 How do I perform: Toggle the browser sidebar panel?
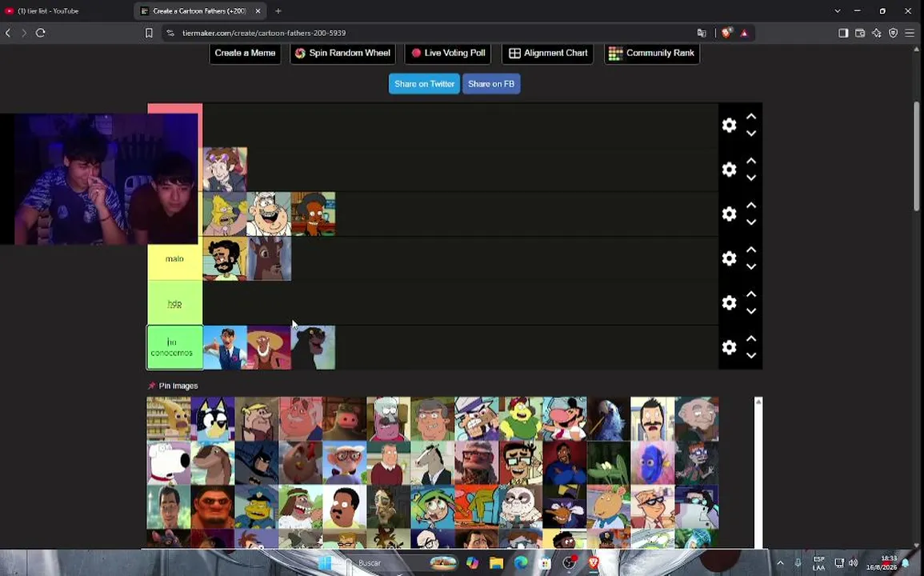coord(843,33)
